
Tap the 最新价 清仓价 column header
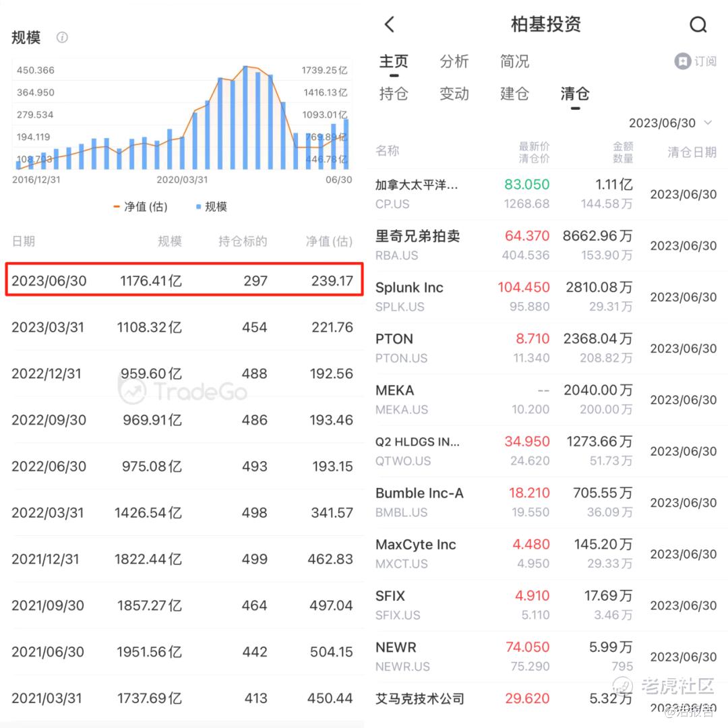[534, 152]
